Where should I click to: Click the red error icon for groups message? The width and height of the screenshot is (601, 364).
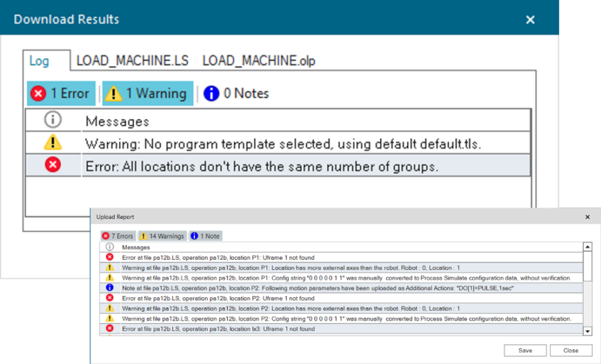pyautogui.click(x=52, y=165)
